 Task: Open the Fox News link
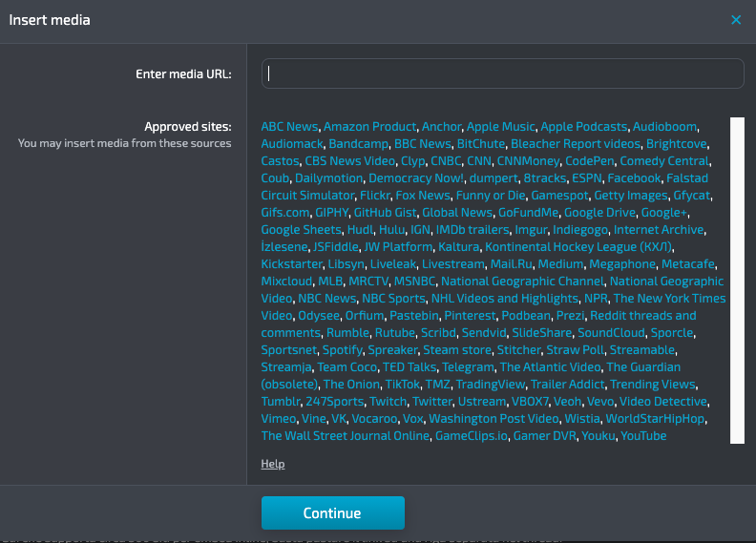[423, 196]
